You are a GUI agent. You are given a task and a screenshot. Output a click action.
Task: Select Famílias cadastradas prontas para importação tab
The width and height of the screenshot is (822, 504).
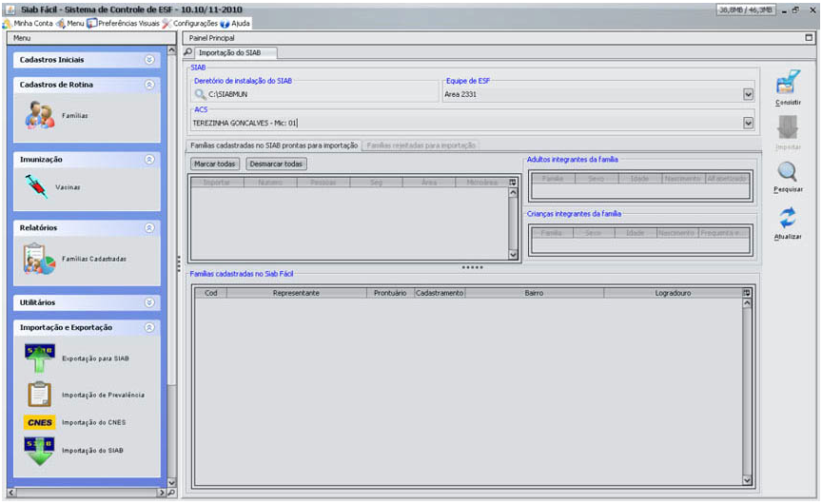[x=274, y=145]
